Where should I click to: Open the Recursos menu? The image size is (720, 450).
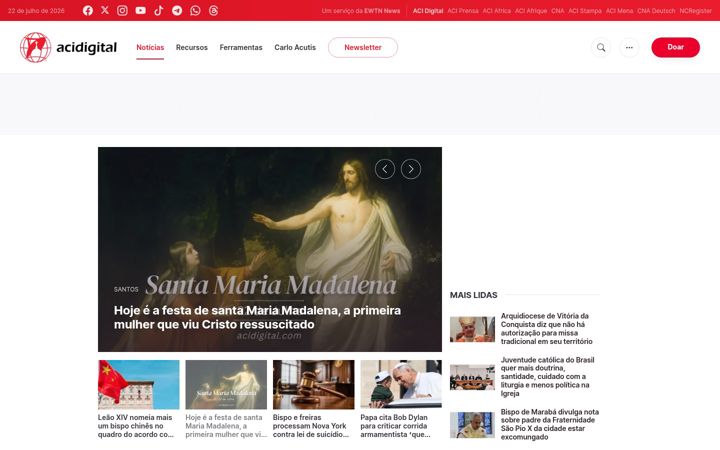pyautogui.click(x=192, y=47)
